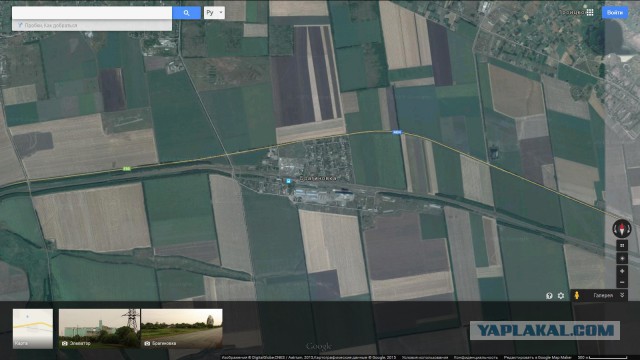The image size is (640, 360).
Task: Open 'Редактировать в Google Map Maker' link
Action: (x=538, y=357)
